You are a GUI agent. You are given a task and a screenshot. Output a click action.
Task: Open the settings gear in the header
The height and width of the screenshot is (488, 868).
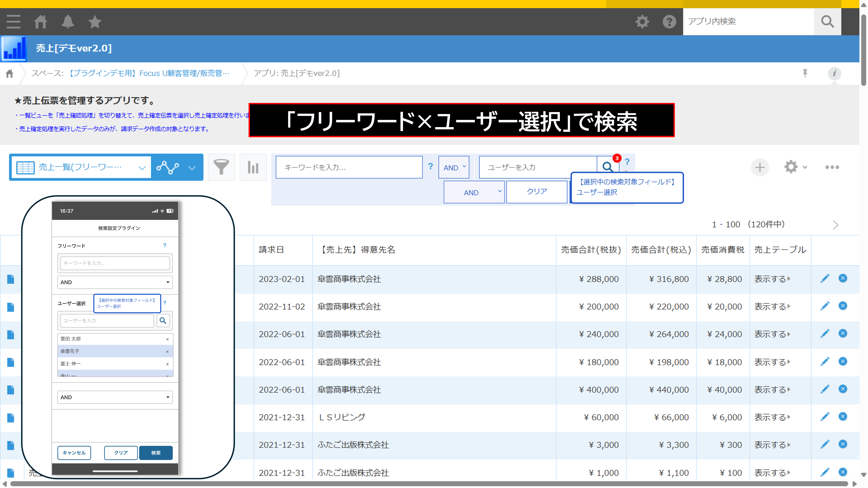click(x=642, y=21)
